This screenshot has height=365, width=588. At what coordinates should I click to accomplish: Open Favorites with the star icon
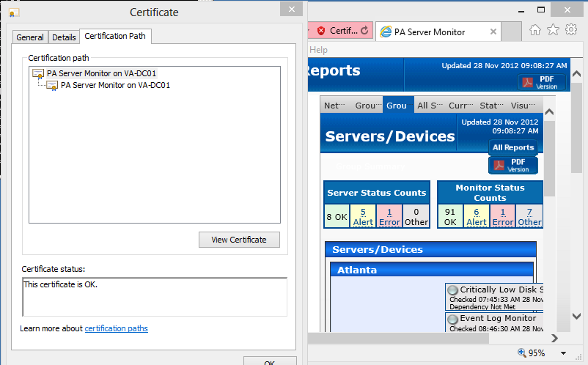coord(554,29)
